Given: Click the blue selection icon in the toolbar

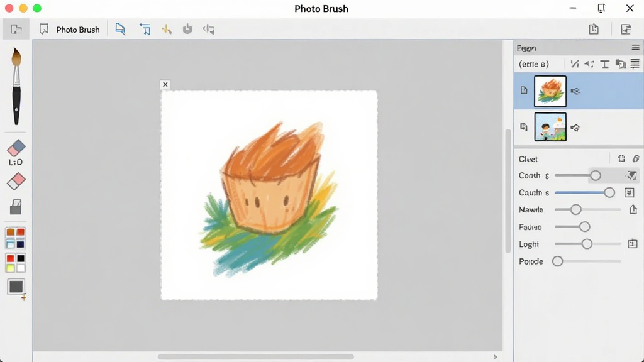Looking at the screenshot, I should click(120, 29).
